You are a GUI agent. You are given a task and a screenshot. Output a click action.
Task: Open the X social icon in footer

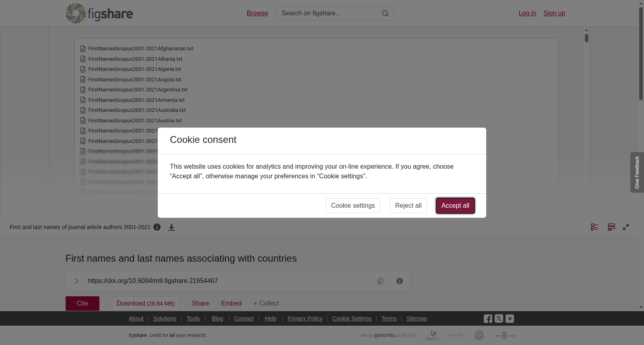pos(499,318)
